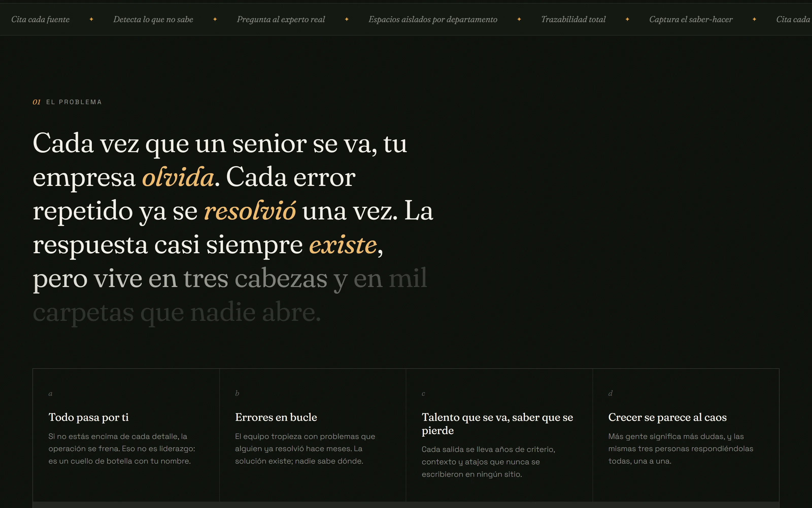
Task: Click the letter 'd' label in the fourth card
Action: (x=610, y=393)
